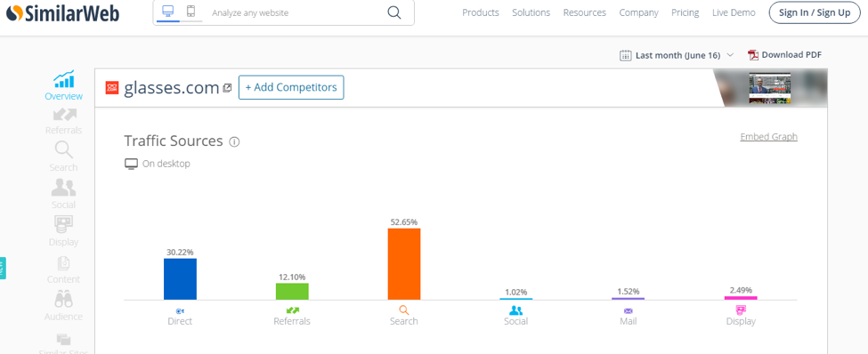Click the Embed Graph link
The height and width of the screenshot is (354, 868).
point(769,137)
